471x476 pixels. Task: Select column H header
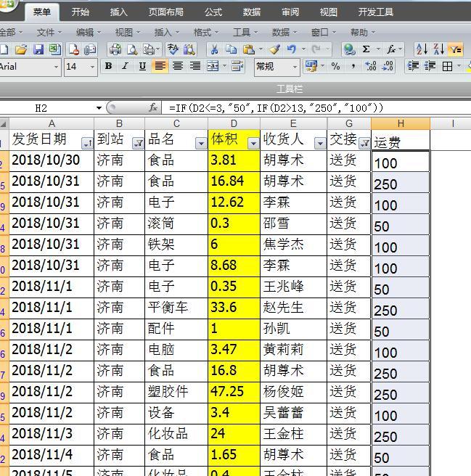401,123
